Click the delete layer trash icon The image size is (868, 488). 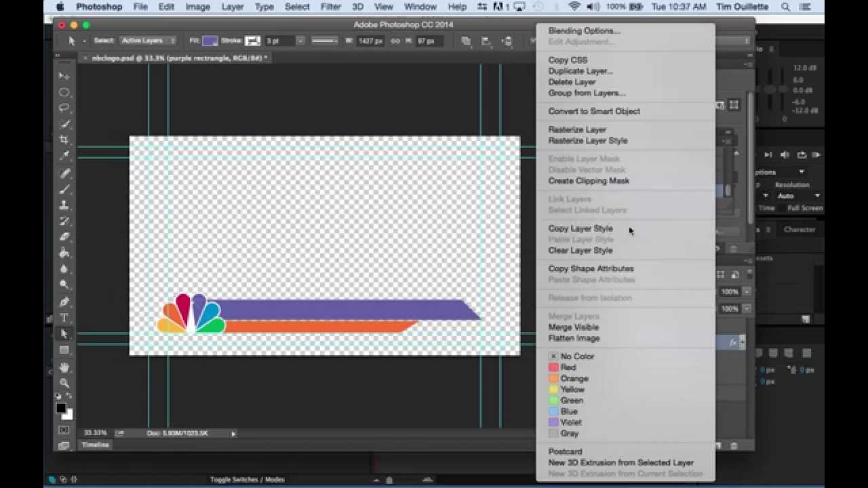coord(734,445)
